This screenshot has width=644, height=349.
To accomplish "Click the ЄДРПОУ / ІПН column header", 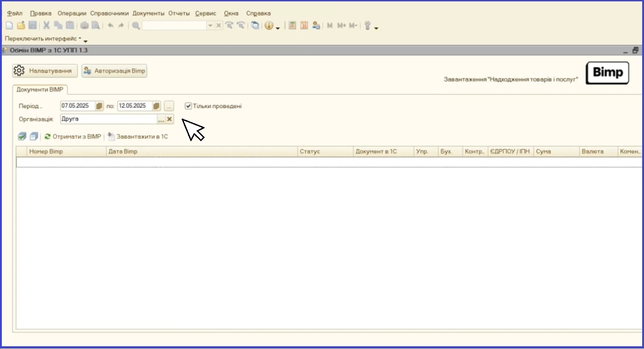I will [x=510, y=152].
